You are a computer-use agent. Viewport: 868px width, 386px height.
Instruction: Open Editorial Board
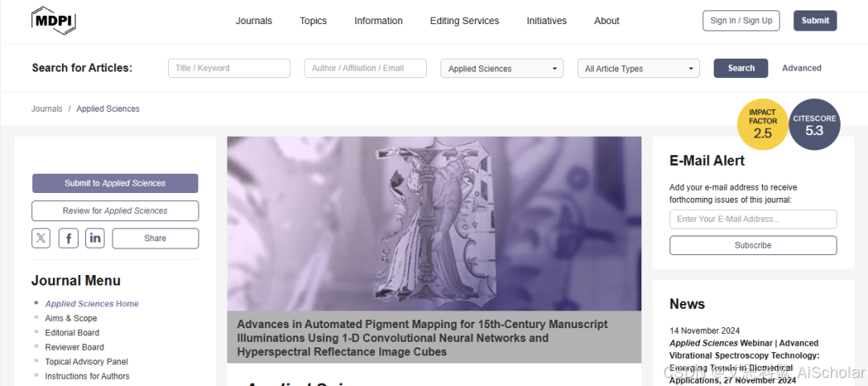72,333
